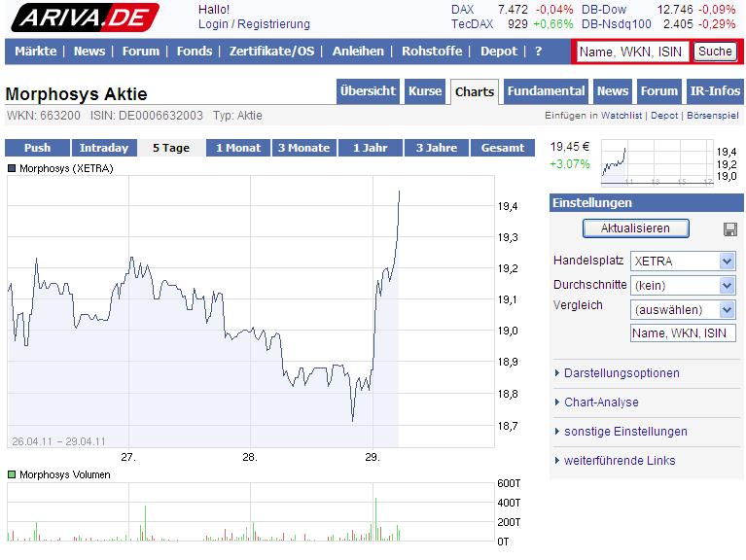Open the Zertifikate/OS menu
This screenshot has height=560, width=746.
[x=271, y=51]
